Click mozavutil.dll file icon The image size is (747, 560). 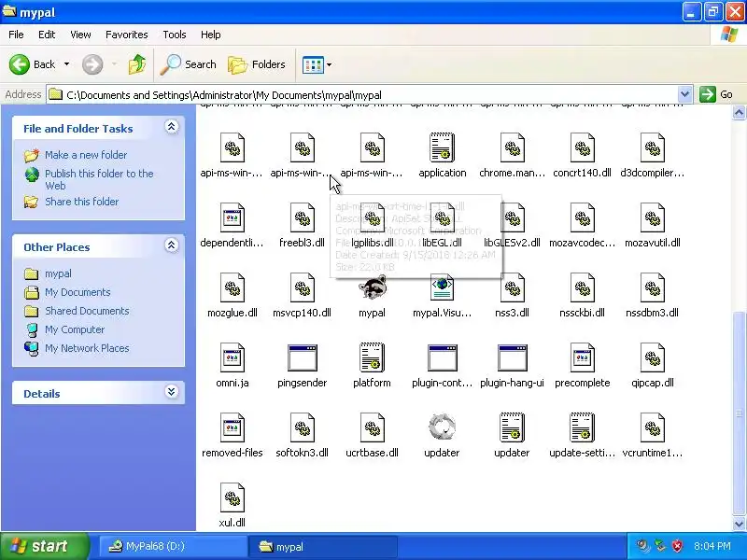point(652,217)
